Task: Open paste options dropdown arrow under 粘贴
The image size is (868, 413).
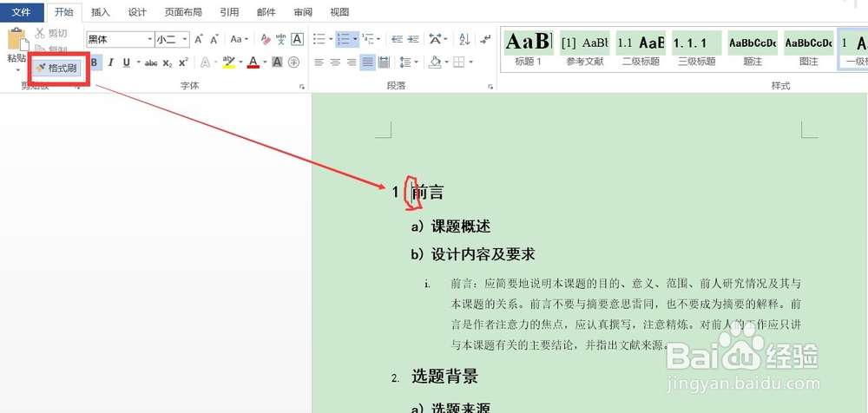Action: point(17,69)
